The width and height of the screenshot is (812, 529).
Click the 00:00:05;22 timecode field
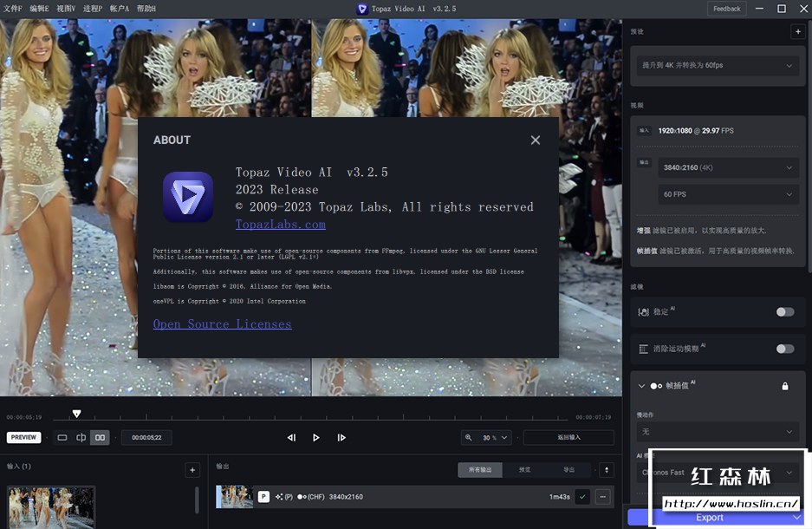[146, 438]
